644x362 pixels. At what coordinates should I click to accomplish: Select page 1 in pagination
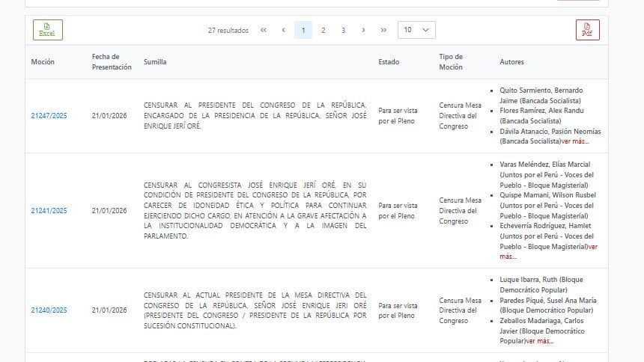coord(303,30)
